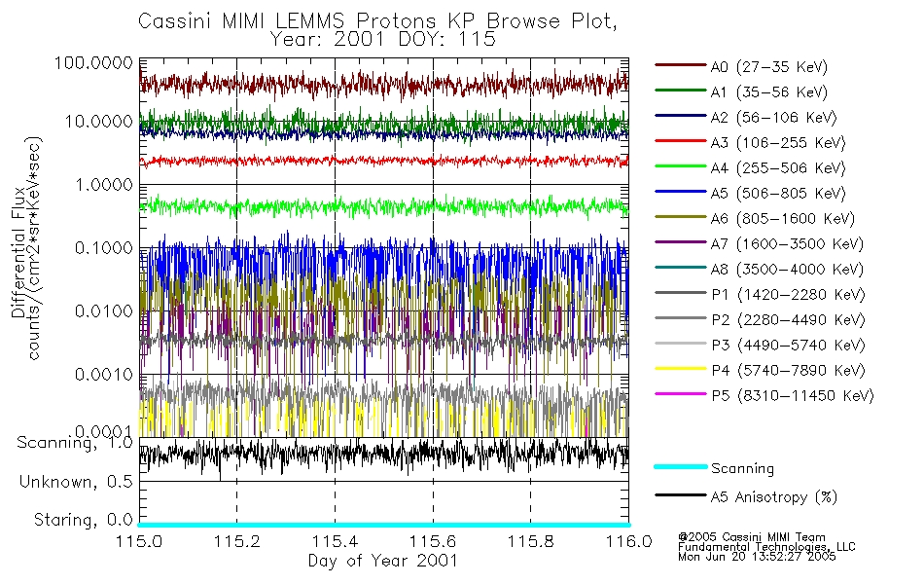Click the P5 (8310-11450 KeV) legend label
Viewport: 924px width, 584px height.
pyautogui.click(x=793, y=396)
